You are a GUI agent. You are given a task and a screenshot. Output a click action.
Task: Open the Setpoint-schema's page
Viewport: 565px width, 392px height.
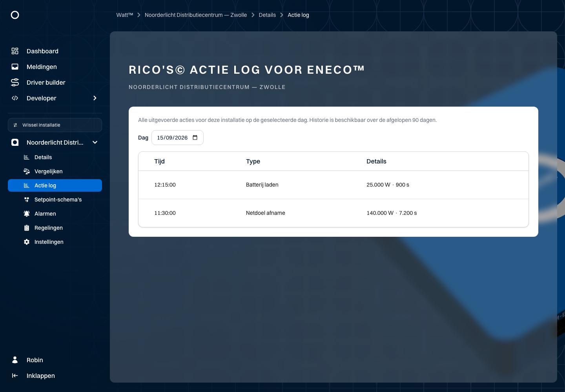[55, 200]
